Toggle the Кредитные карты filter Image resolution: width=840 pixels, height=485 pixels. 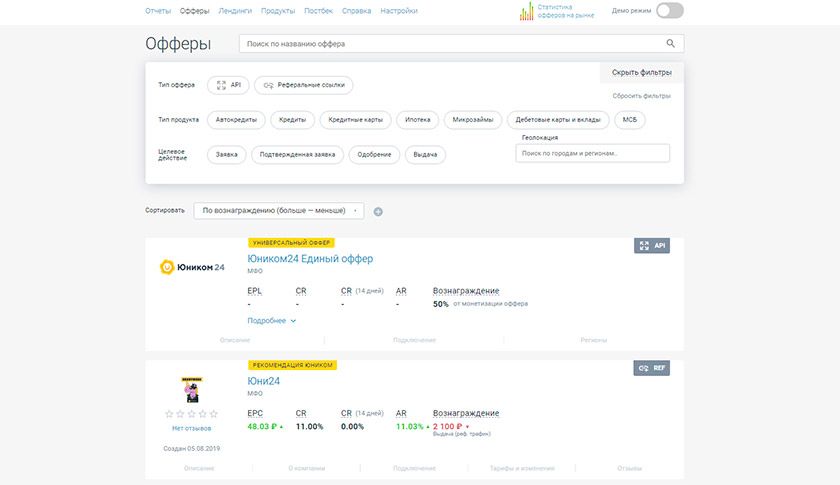pyautogui.click(x=356, y=120)
